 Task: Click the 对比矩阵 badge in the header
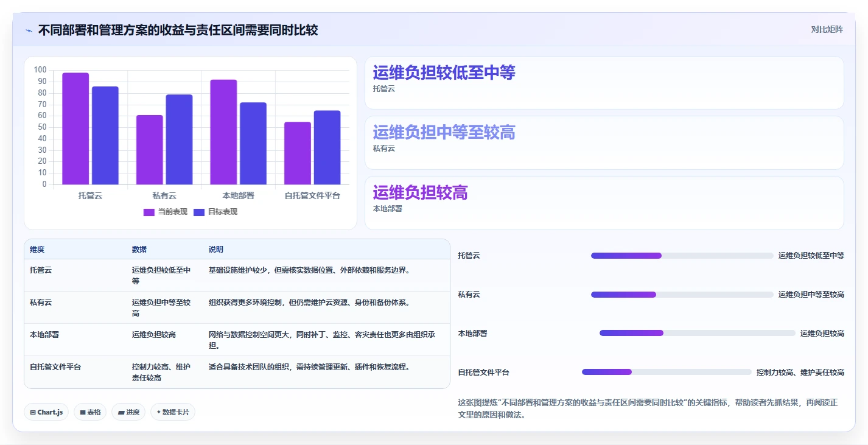coord(827,29)
